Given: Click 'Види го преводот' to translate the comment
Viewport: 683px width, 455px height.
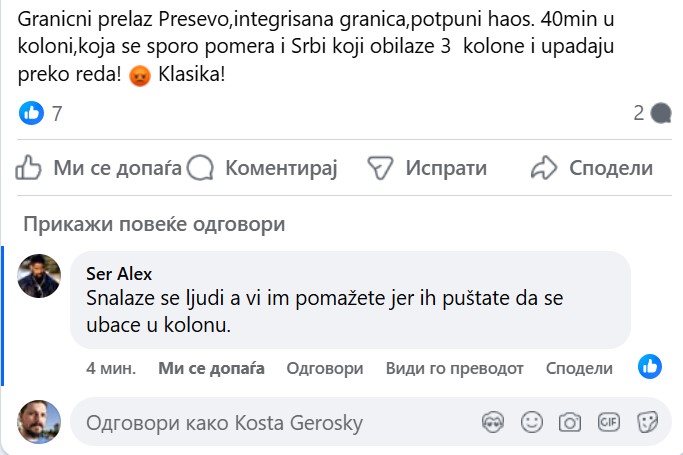Looking at the screenshot, I should click(x=454, y=368).
